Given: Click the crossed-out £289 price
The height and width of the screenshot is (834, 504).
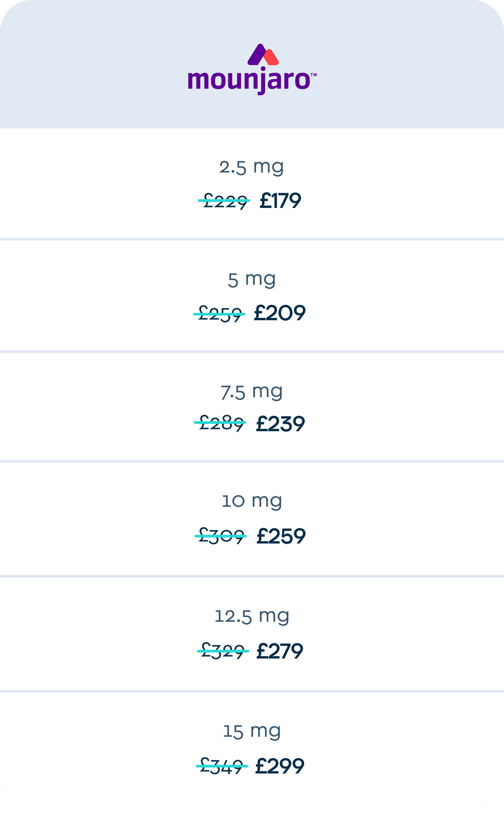Looking at the screenshot, I should (x=220, y=423).
